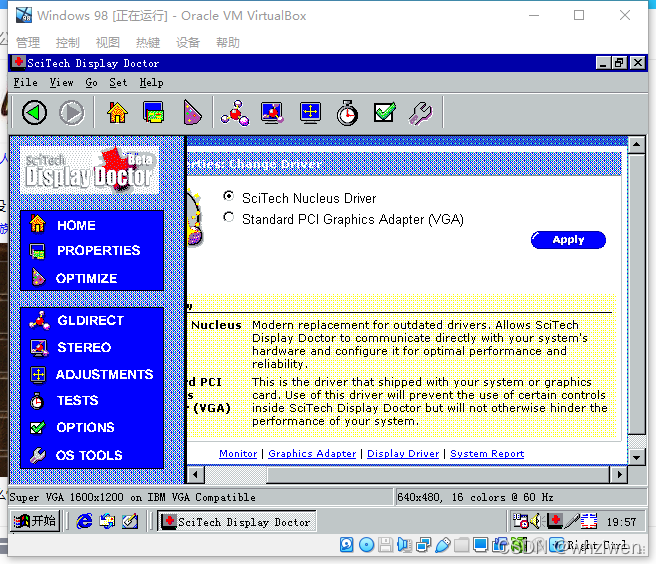
Task: Click VirtualBox optical disk status icon
Action: 366,545
